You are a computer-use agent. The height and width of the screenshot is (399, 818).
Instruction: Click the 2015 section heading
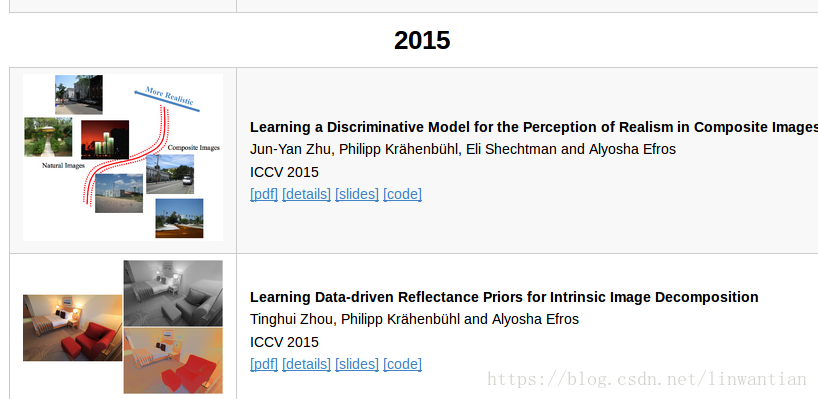tap(422, 40)
